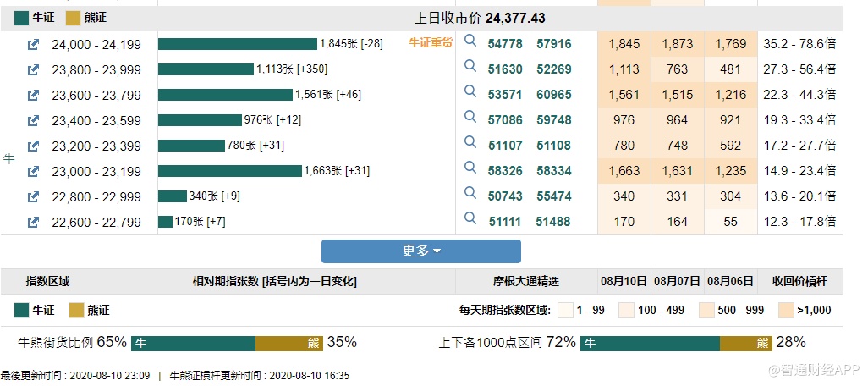868x386 pixels.
Task: Click magnifier icon beside code 50743
Action: click(x=470, y=193)
